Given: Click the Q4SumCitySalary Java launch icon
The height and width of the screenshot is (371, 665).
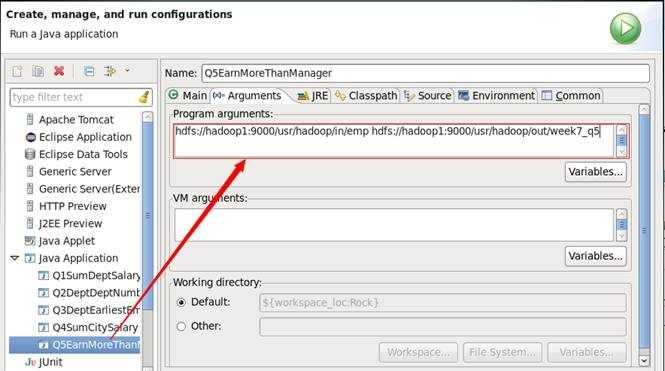Looking at the screenshot, I should (x=44, y=328).
